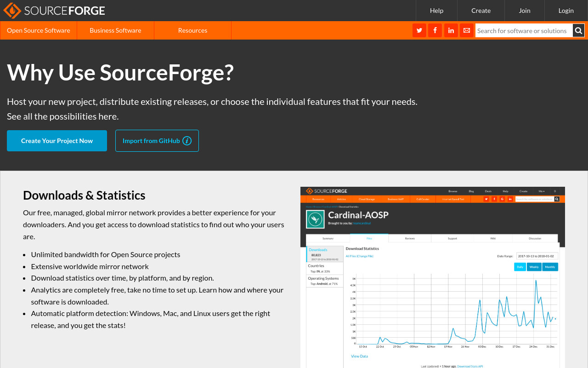Focus the search for software input field
The height and width of the screenshot is (368, 588).
tap(524, 30)
